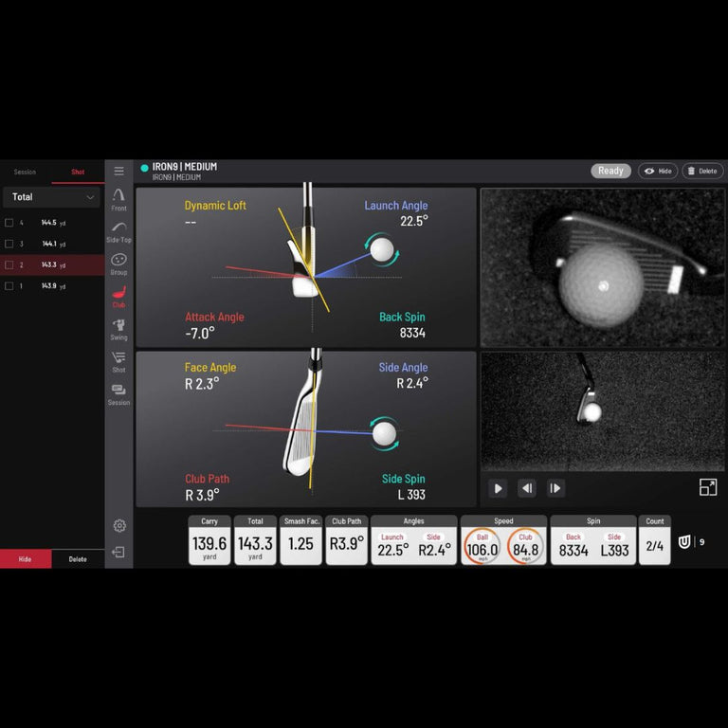The image size is (728, 728).
Task: Click the Side Spin L 393 value in panel
Action: [x=411, y=495]
